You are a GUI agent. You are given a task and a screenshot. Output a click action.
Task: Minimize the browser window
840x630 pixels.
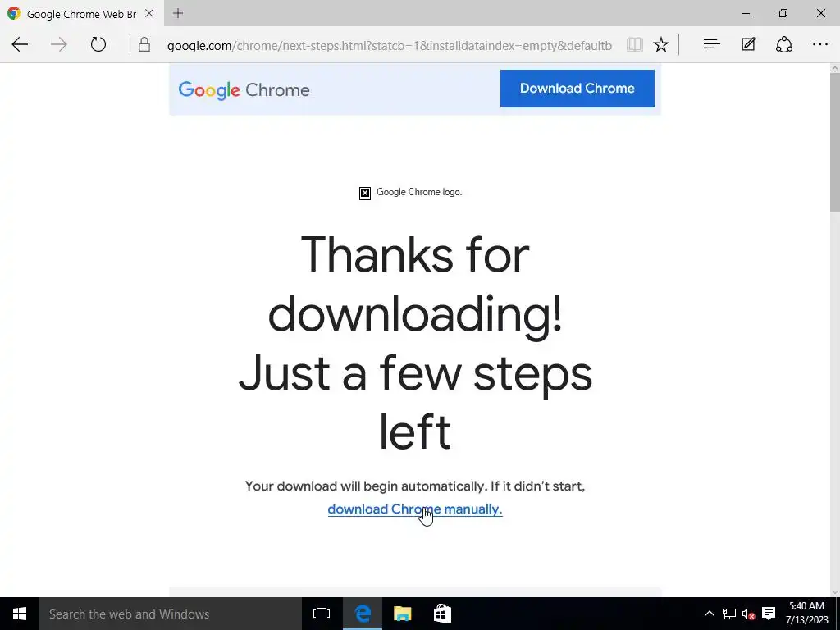pyautogui.click(x=745, y=13)
